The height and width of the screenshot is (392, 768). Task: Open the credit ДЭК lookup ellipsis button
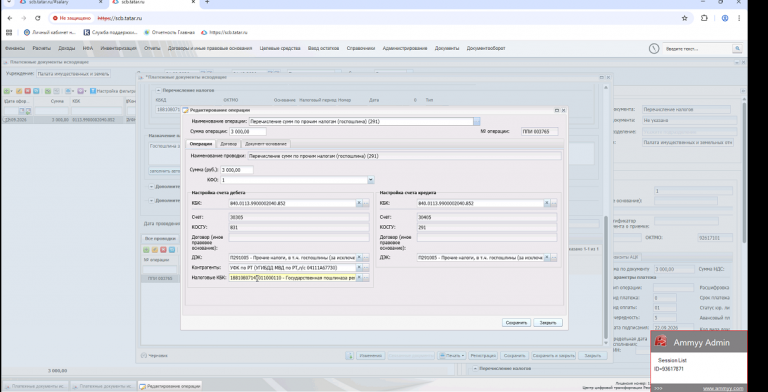pos(554,258)
